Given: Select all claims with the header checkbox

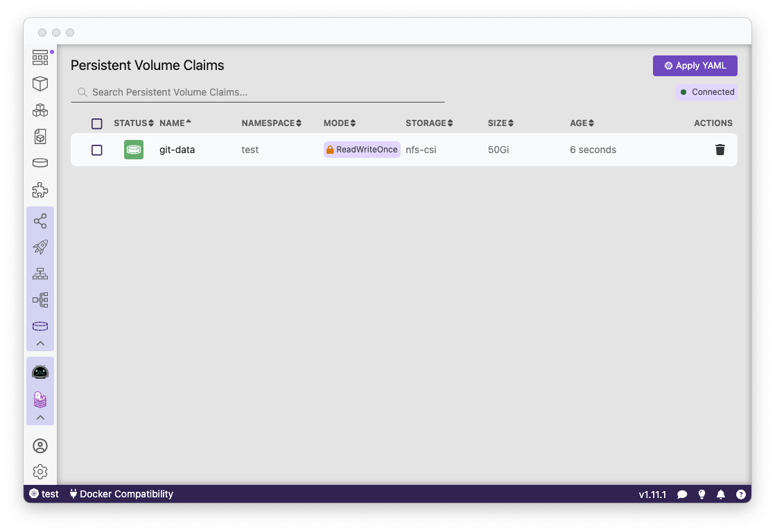Looking at the screenshot, I should tap(97, 123).
